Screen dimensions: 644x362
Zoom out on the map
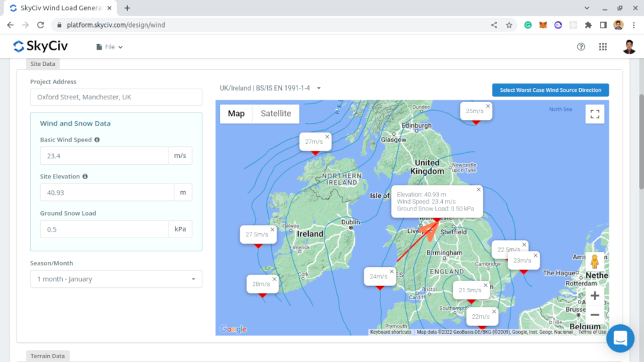(594, 315)
